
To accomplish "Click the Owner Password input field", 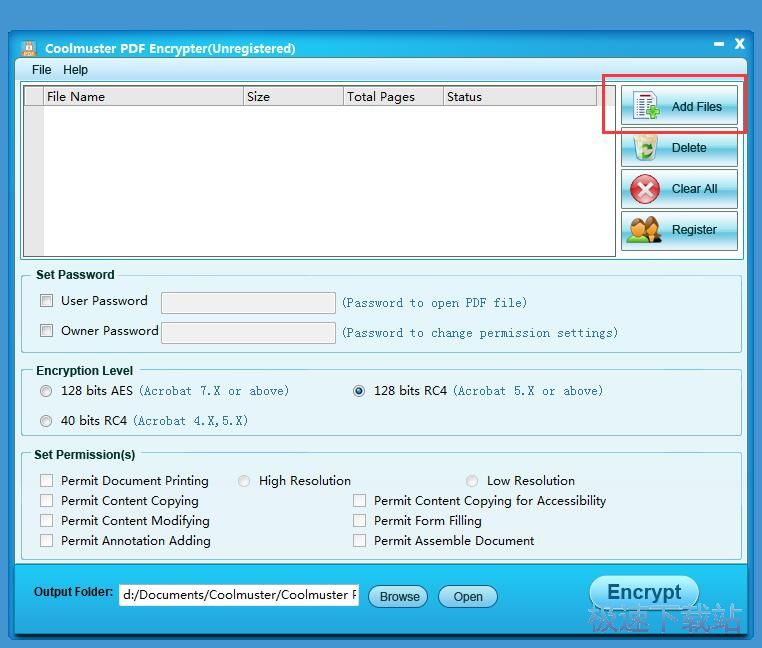I will click(x=248, y=333).
